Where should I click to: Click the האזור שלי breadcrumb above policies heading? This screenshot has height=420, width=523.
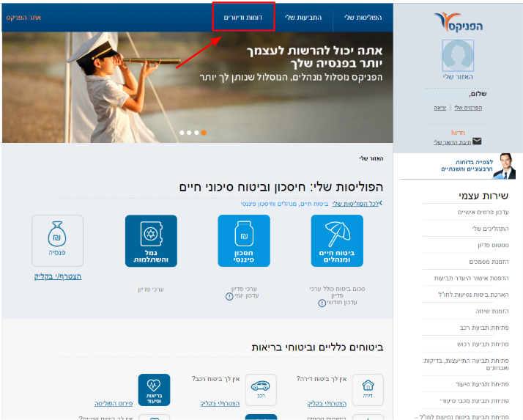point(371,158)
